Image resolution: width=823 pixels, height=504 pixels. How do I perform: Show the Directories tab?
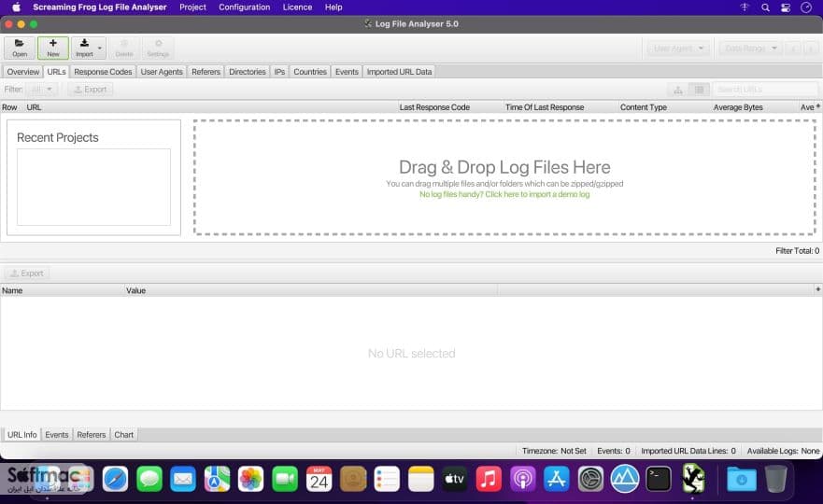[x=248, y=72]
